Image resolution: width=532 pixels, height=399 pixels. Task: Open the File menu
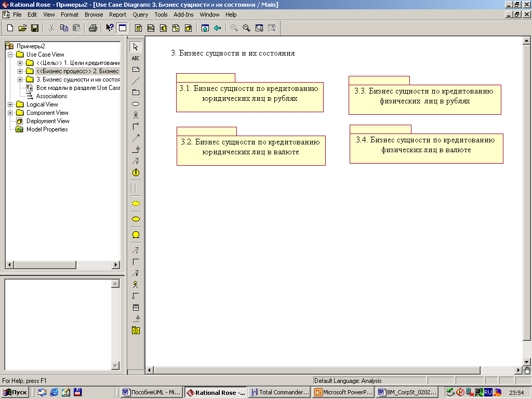point(17,15)
